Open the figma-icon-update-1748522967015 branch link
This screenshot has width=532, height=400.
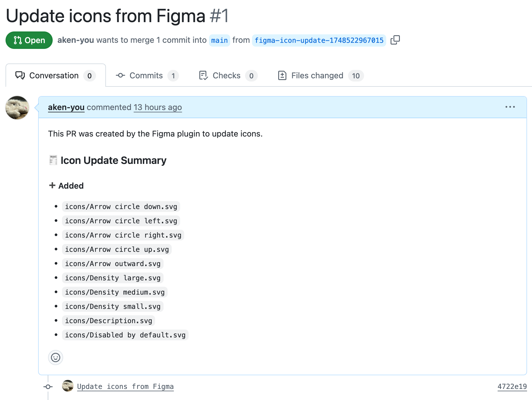pos(319,40)
